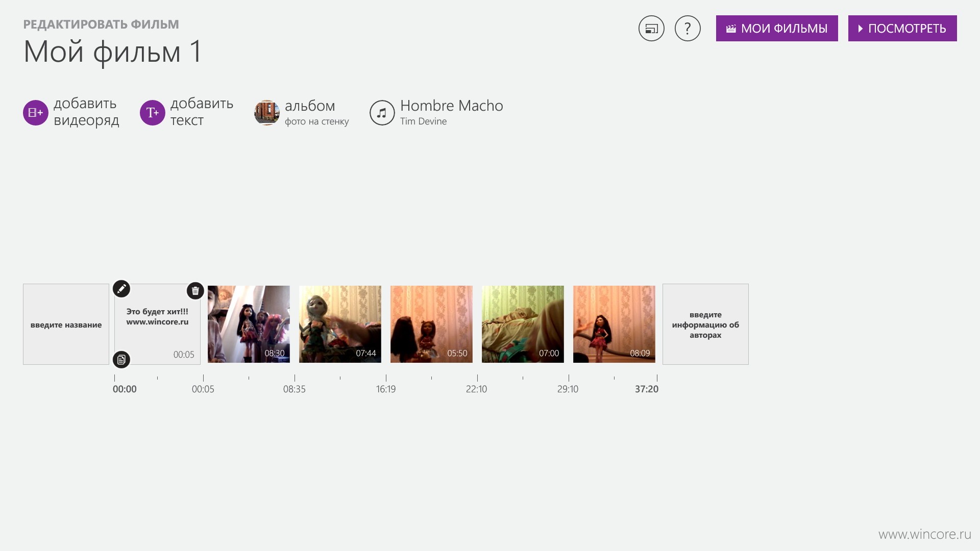
Task: Open МОИ ФИЛЬМЫ button
Action: (777, 29)
